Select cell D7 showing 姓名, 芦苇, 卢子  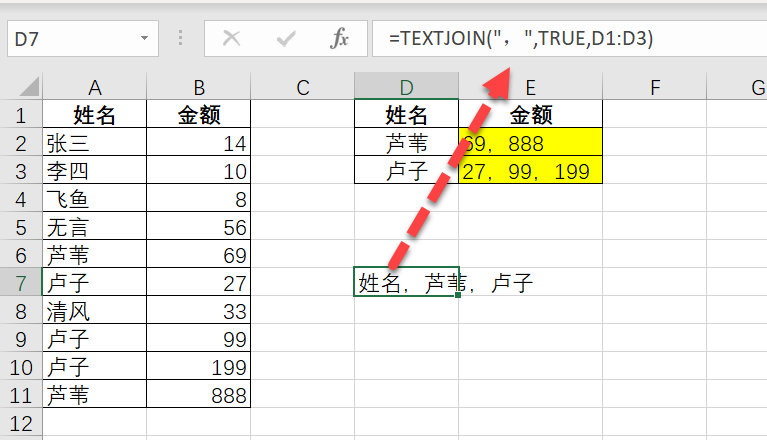click(406, 282)
